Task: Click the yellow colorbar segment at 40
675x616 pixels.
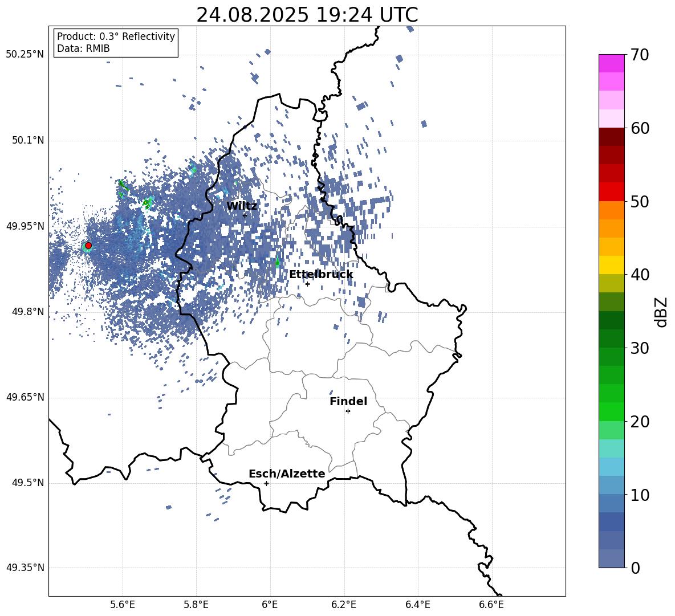Action: click(612, 265)
